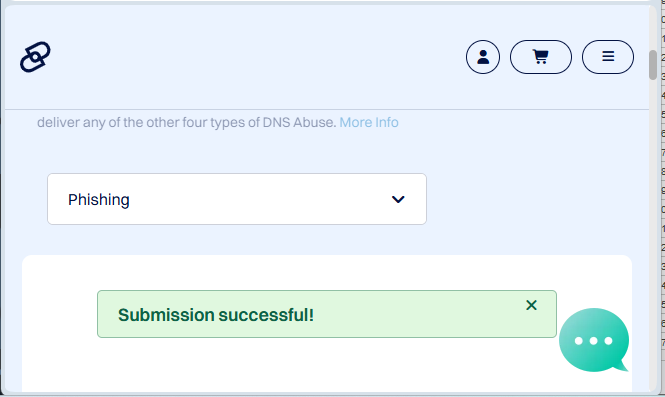
Task: Click the chevron arrow in Phishing selector
Action: click(398, 199)
